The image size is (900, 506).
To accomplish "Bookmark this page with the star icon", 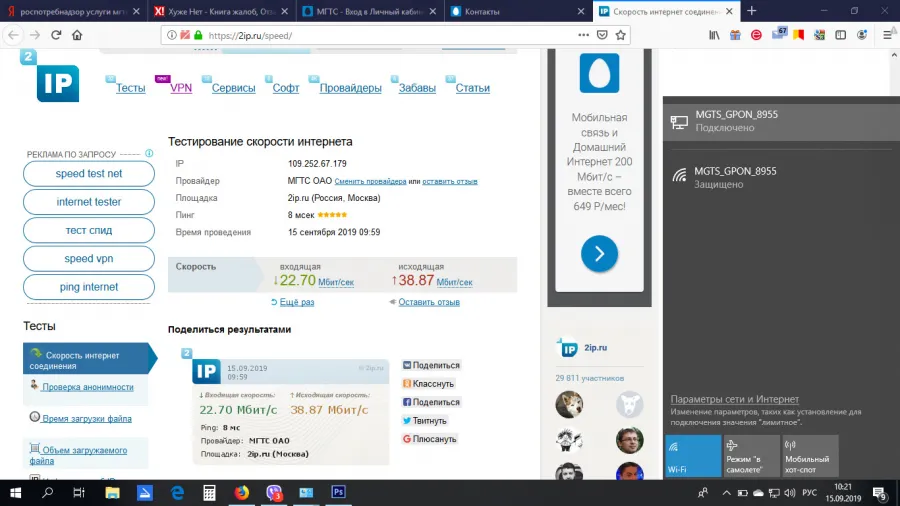I will tap(620, 35).
